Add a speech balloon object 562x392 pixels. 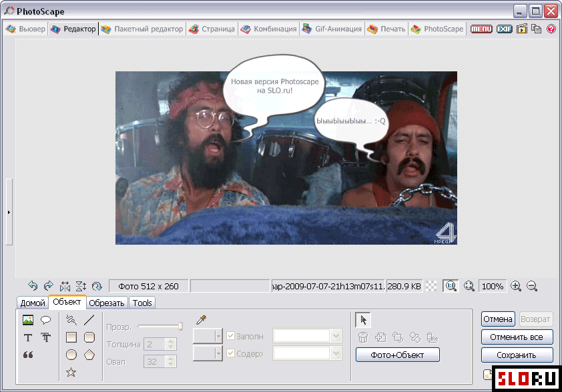pos(45,320)
